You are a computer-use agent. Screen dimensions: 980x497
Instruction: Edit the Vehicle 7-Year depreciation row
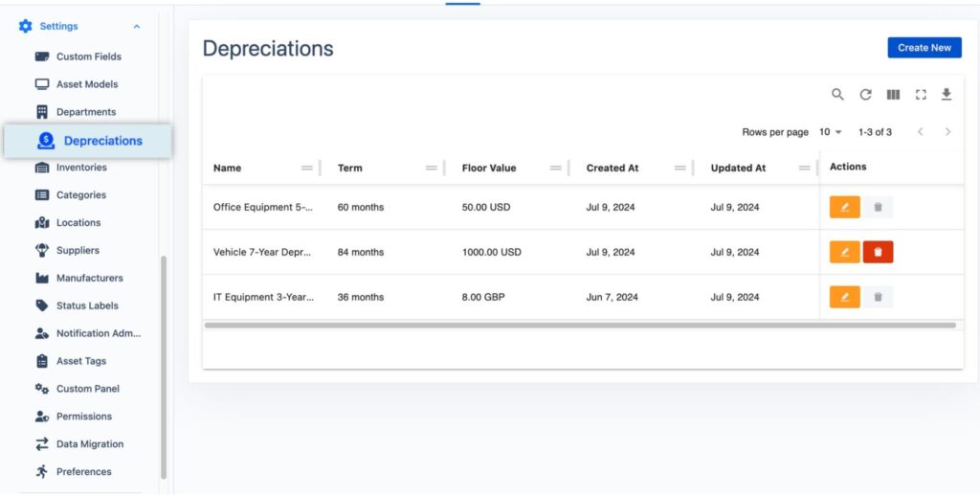pos(844,252)
